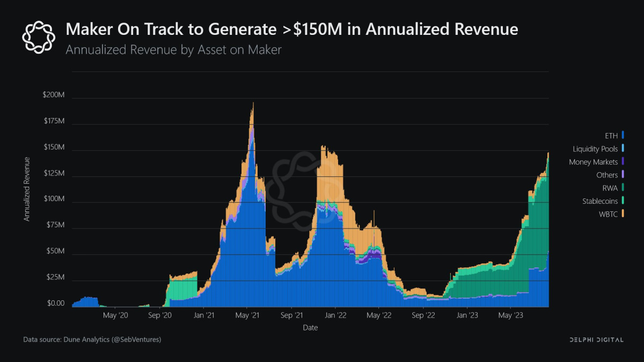Click the $200M y-axis label
The image size is (644, 362).
pyautogui.click(x=54, y=95)
